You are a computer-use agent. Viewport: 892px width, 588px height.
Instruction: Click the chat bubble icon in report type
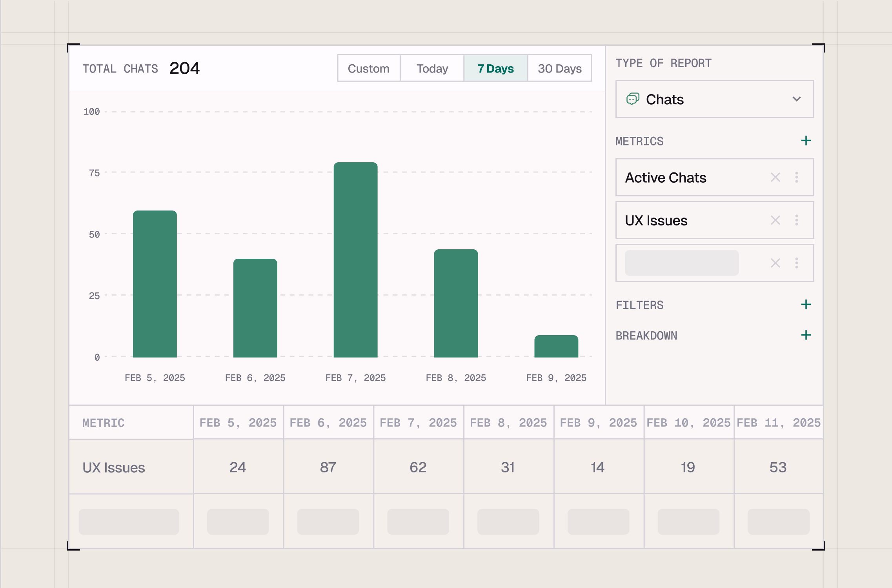[632, 99]
